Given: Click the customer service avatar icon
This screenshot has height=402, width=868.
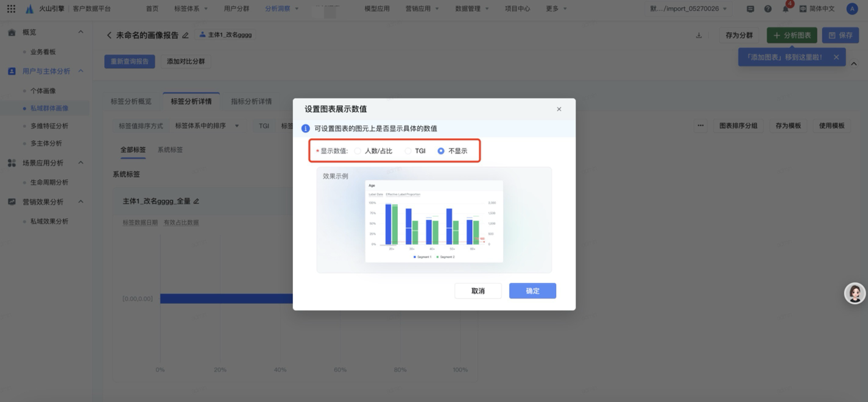Looking at the screenshot, I should [x=854, y=293].
